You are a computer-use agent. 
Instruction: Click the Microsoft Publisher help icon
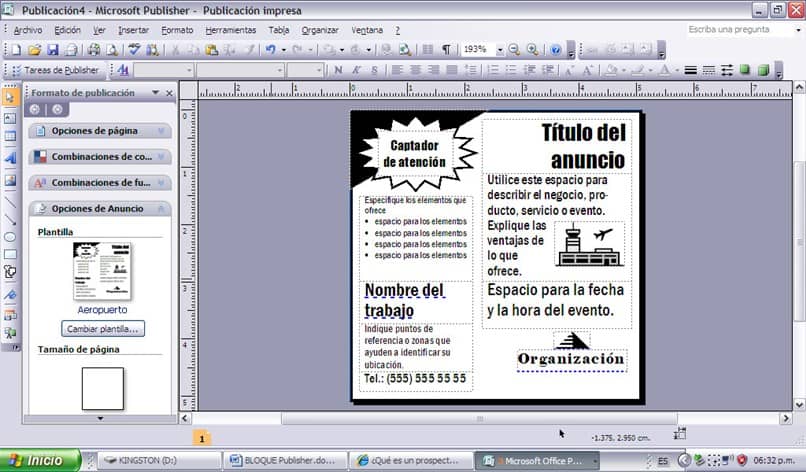point(555,50)
